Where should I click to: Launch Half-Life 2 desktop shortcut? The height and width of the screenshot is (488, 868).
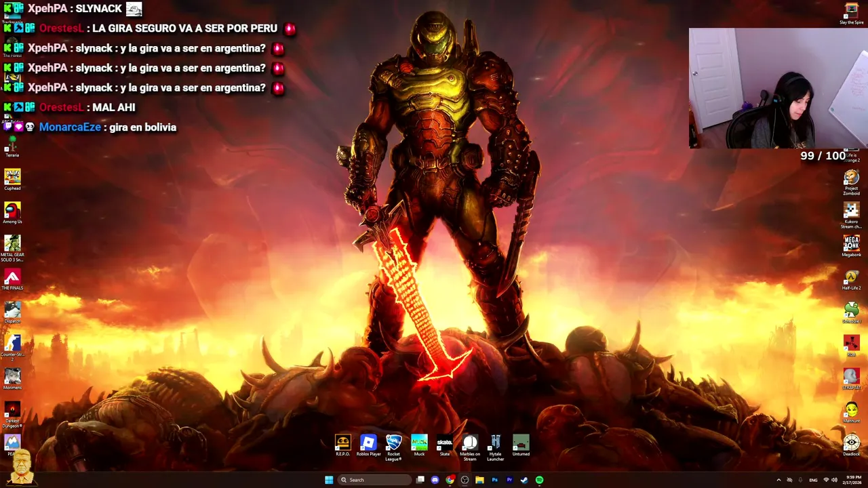[851, 279]
